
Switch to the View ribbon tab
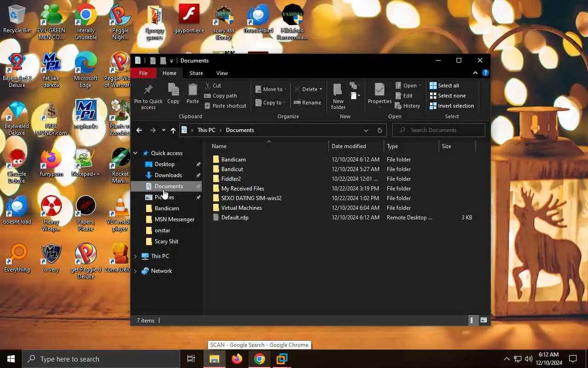[222, 73]
